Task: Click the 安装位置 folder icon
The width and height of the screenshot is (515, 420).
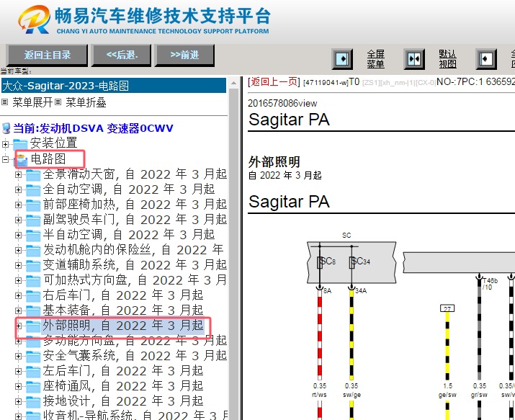Action: click(20, 144)
